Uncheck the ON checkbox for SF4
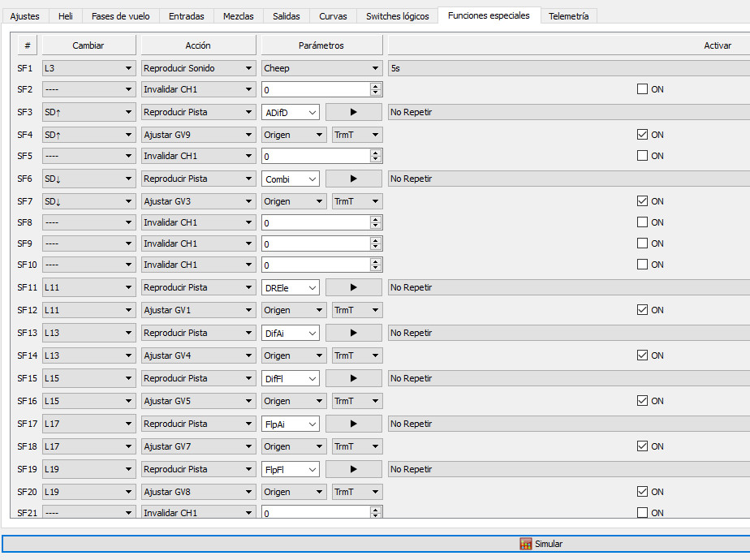The height and width of the screenshot is (560, 750). 643,135
